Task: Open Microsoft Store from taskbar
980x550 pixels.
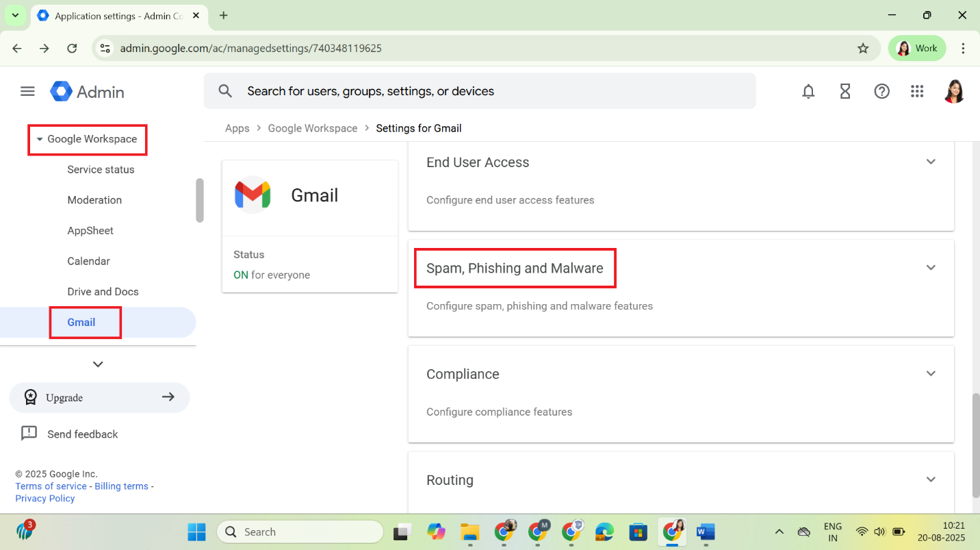Action: click(639, 532)
